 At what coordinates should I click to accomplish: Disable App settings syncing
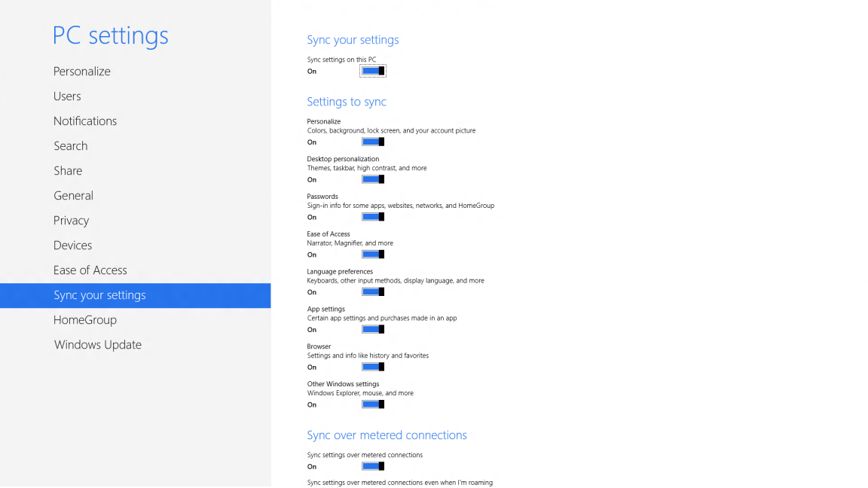372,329
